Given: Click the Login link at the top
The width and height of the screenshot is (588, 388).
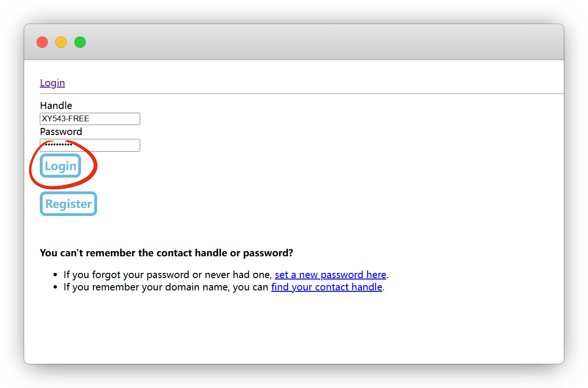Looking at the screenshot, I should pos(52,83).
